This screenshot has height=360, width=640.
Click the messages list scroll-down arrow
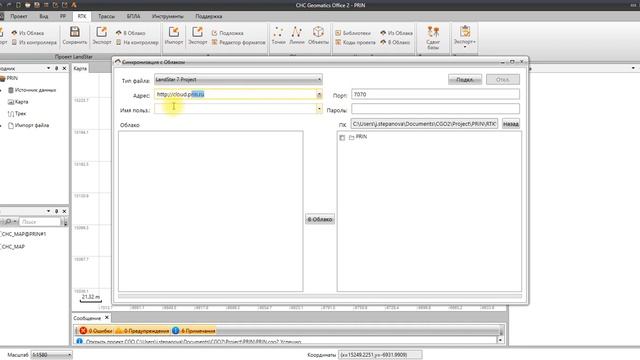pos(500,340)
